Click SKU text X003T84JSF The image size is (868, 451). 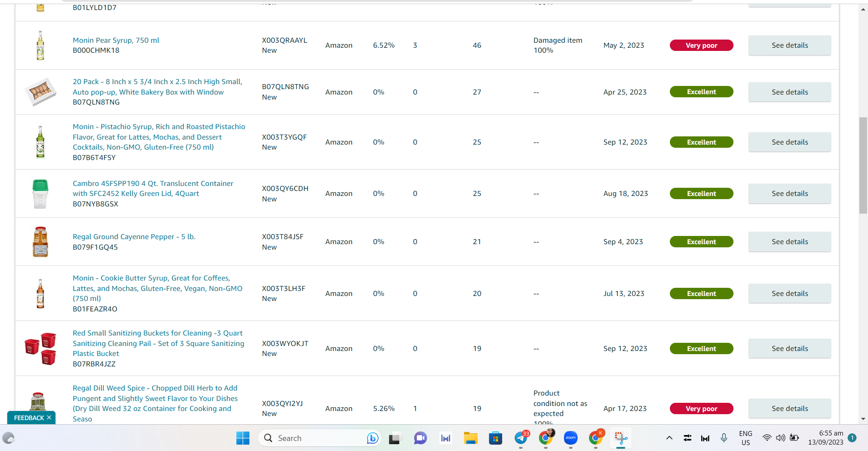(283, 236)
